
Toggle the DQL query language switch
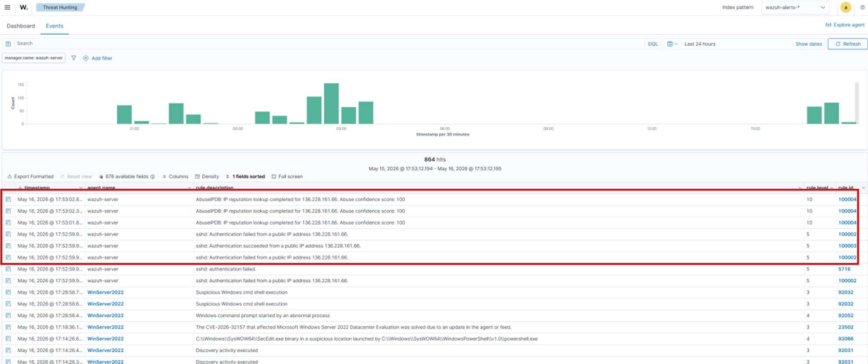pyautogui.click(x=653, y=44)
